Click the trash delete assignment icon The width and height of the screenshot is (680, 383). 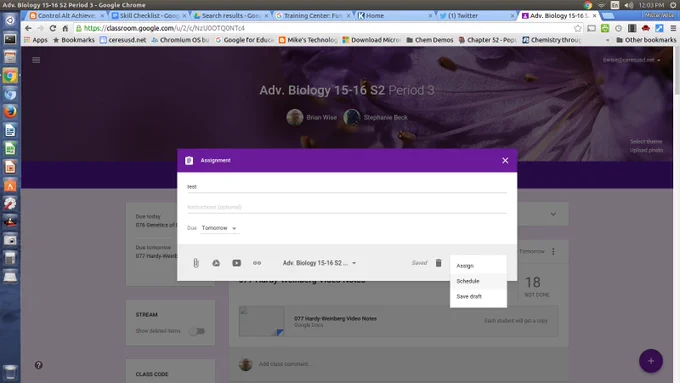coord(438,263)
